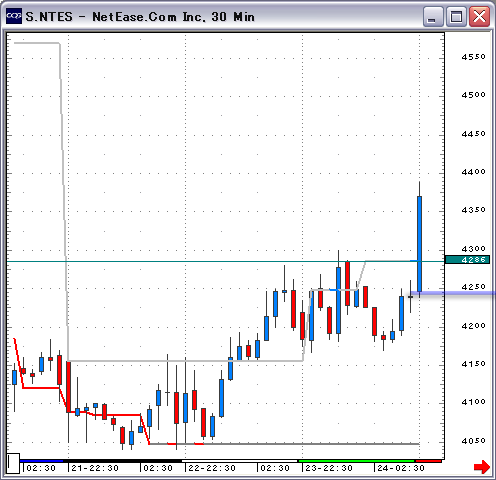Maximize the S.NTES chart window
This screenshot has height=480, width=496.
click(456, 16)
